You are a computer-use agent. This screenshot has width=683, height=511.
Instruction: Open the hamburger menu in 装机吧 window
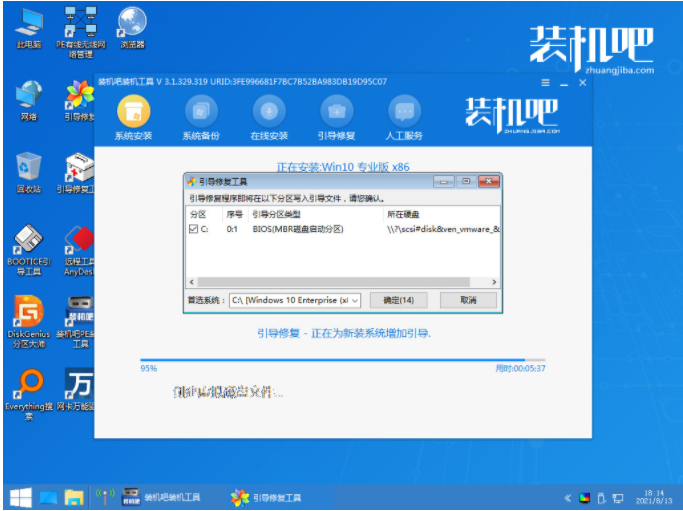click(x=545, y=83)
